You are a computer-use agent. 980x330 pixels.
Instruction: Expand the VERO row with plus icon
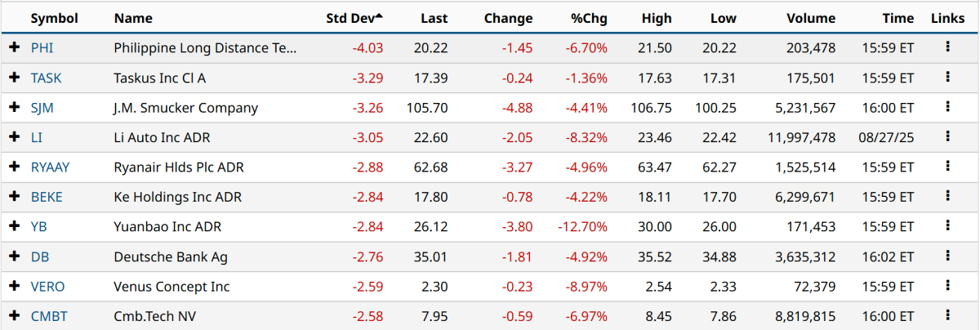tap(14, 286)
